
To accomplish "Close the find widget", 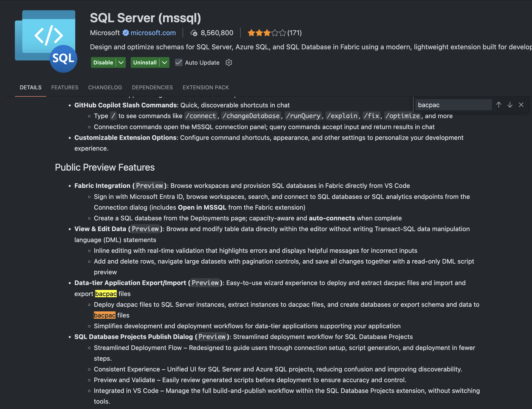I will point(521,105).
